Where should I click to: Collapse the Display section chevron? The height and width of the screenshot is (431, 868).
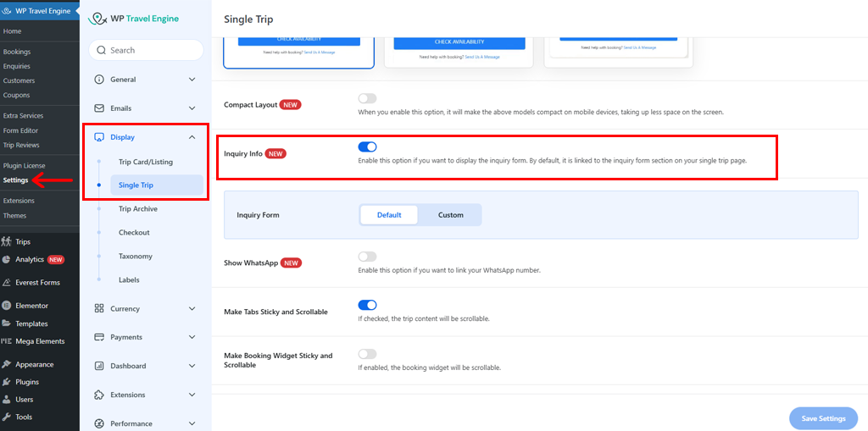192,137
